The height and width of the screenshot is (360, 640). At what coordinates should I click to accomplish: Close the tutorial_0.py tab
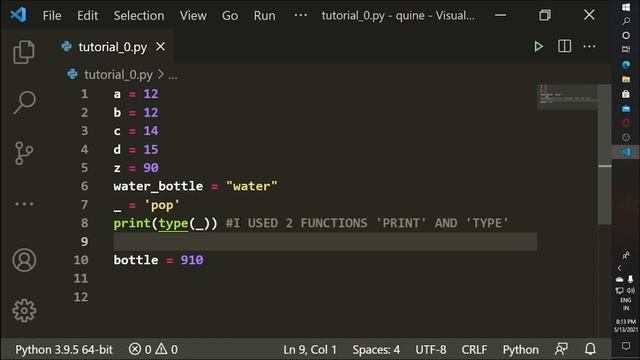(160, 47)
